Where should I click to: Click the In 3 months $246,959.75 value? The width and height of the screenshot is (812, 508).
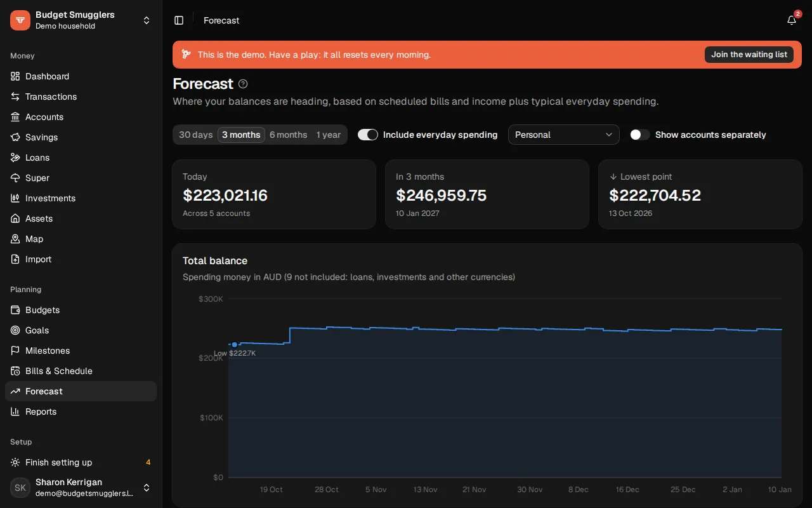coord(442,195)
